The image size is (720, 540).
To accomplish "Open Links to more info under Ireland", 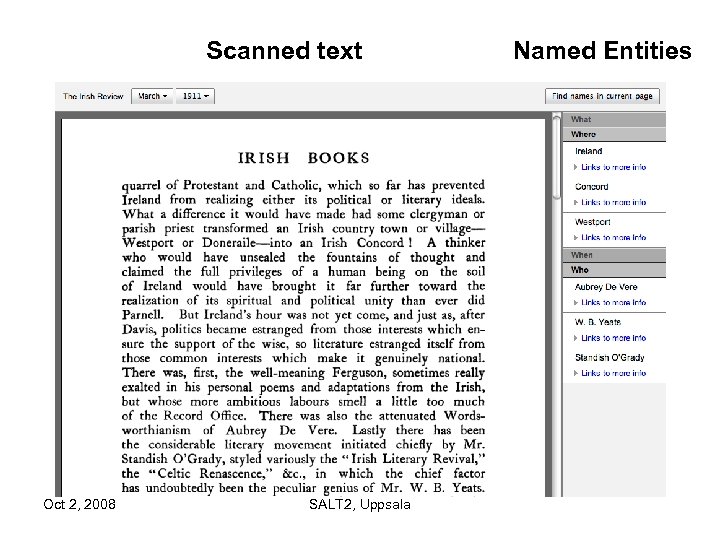I will pyautogui.click(x=613, y=167).
